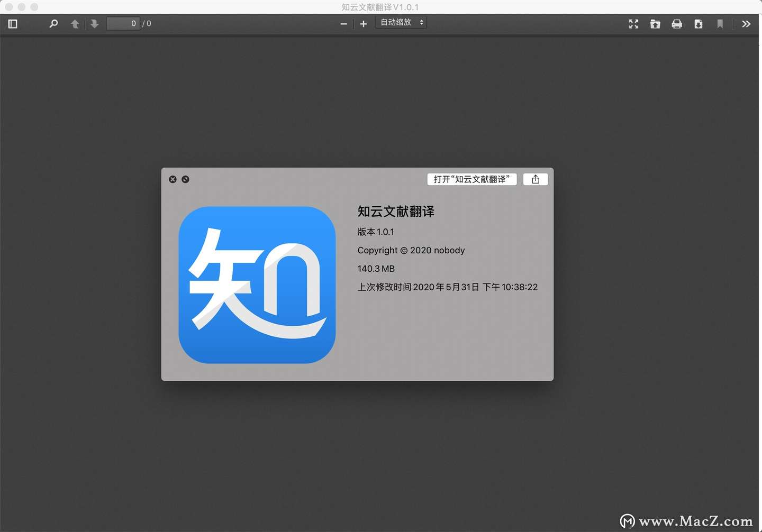762x532 pixels.
Task: Expand more tools double chevron
Action: (x=746, y=24)
